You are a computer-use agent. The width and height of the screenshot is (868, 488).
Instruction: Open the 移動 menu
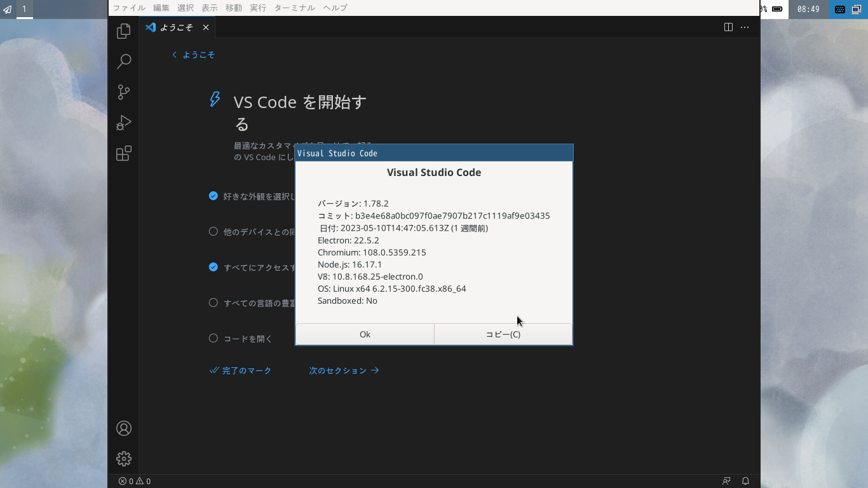click(x=234, y=8)
